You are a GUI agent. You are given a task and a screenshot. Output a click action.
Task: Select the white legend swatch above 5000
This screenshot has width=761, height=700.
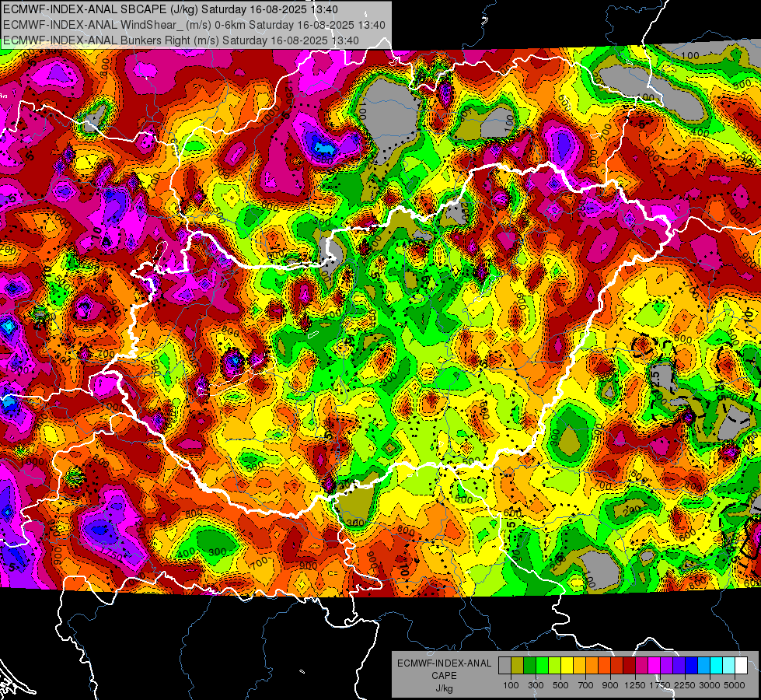pyautogui.click(x=741, y=666)
